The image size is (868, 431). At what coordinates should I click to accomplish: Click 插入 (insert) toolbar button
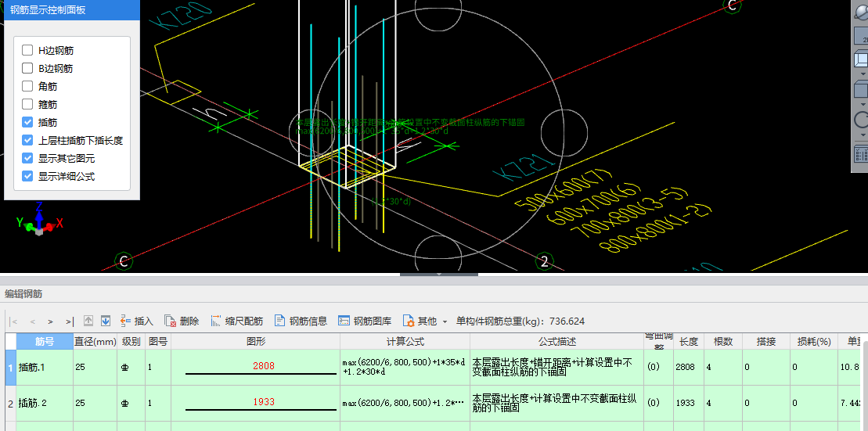tap(136, 321)
